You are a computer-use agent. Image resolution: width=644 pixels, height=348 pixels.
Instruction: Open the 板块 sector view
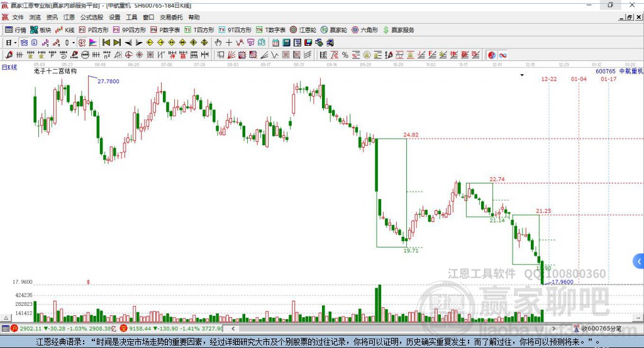(40, 30)
